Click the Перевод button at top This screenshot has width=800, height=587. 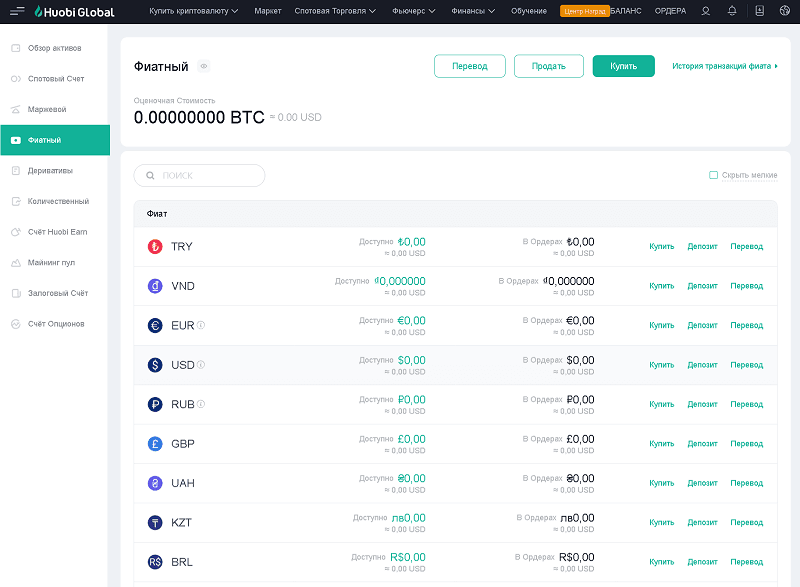tap(470, 66)
